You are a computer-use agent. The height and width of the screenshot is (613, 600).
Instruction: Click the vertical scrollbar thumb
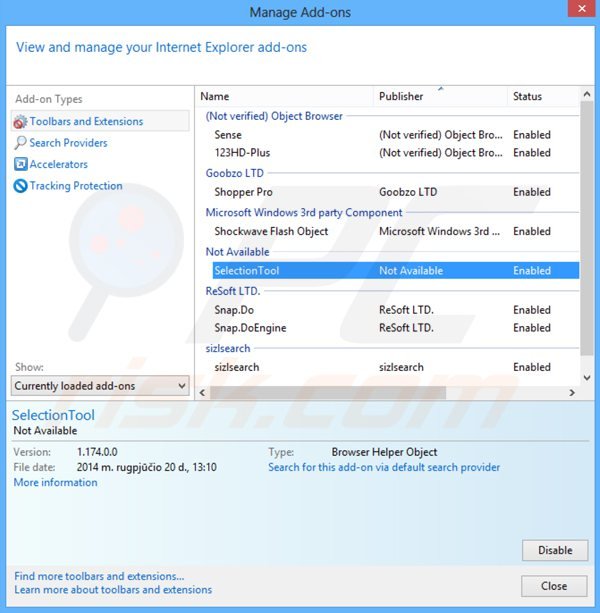[587, 228]
